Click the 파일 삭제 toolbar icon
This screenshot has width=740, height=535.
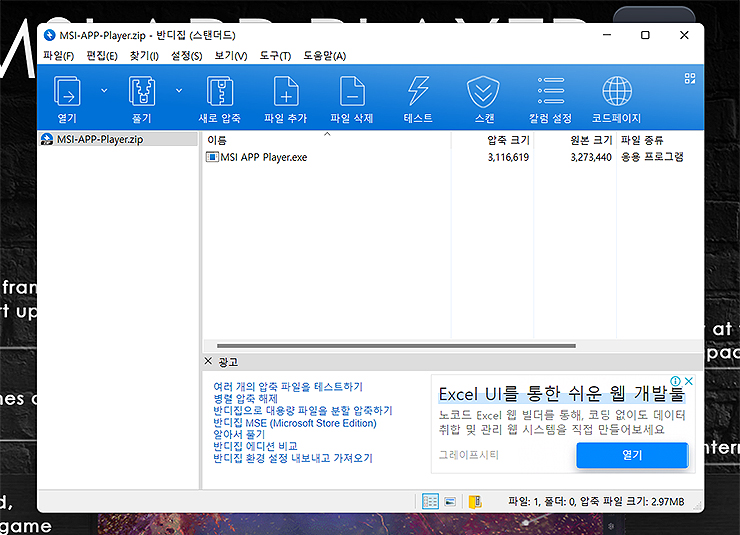coord(352,99)
